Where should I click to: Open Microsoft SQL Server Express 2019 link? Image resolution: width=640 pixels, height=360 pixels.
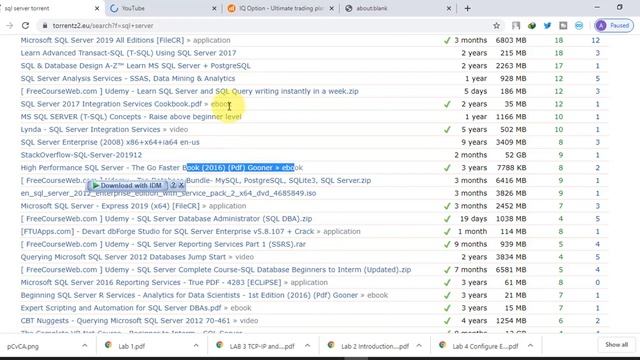coord(110,206)
